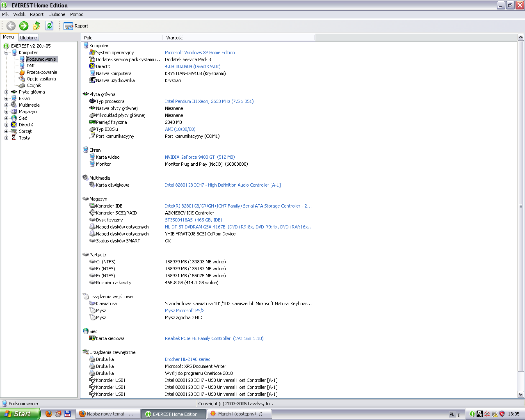Launch Firefox from the quick launch bar
The image size is (525, 420).
point(49,414)
